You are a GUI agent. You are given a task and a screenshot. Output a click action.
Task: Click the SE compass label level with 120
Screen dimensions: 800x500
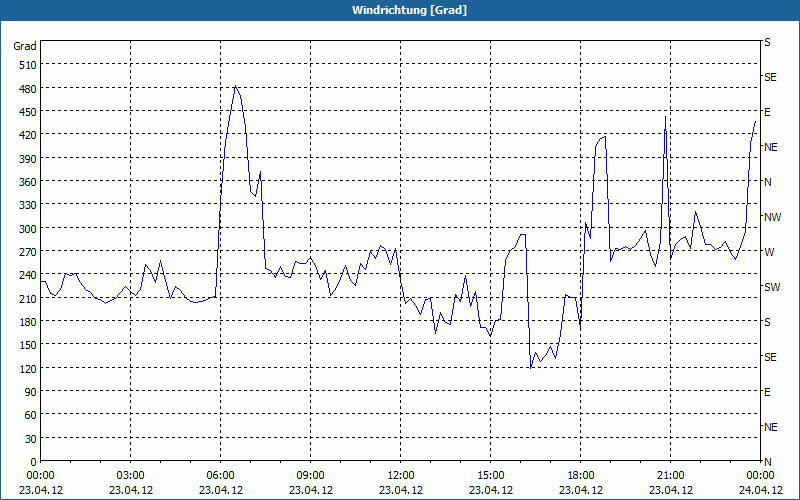[770, 357]
